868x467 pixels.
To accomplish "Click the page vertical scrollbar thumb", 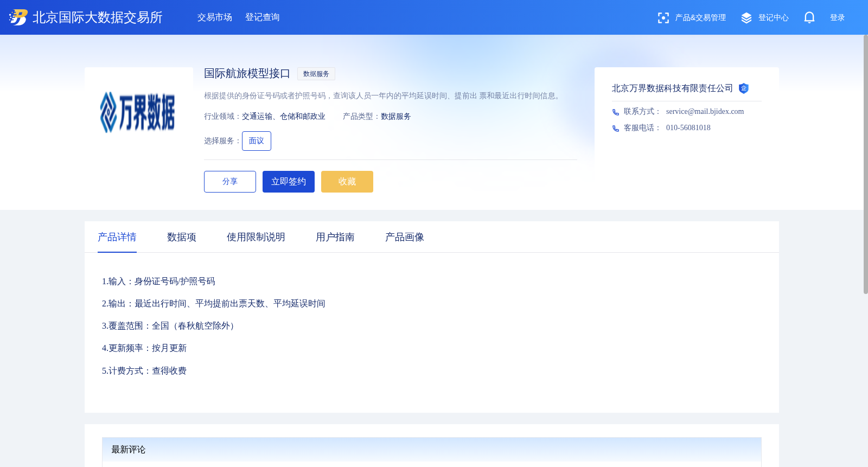I will tap(866, 164).
